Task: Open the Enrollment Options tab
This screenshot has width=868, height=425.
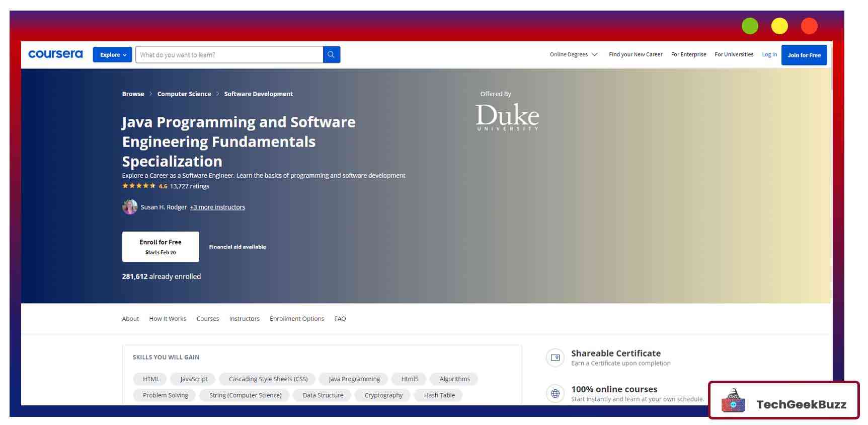Action: (297, 319)
